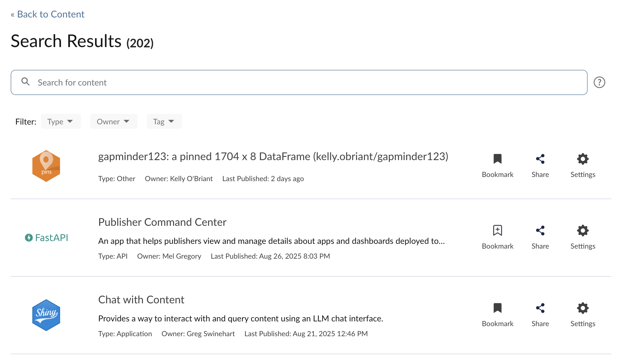Bookmark the Publisher Command Center item
The width and height of the screenshot is (622, 364).
coord(498,237)
